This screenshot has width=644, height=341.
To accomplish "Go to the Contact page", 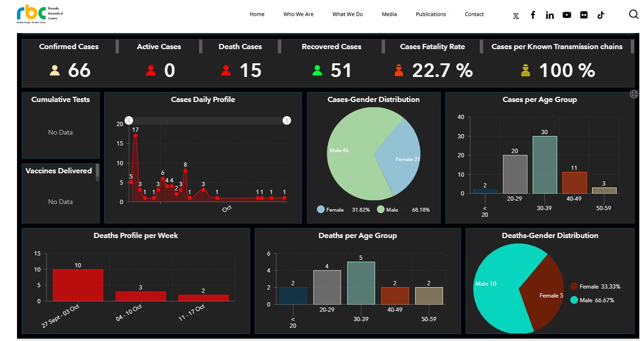I will 474,14.
